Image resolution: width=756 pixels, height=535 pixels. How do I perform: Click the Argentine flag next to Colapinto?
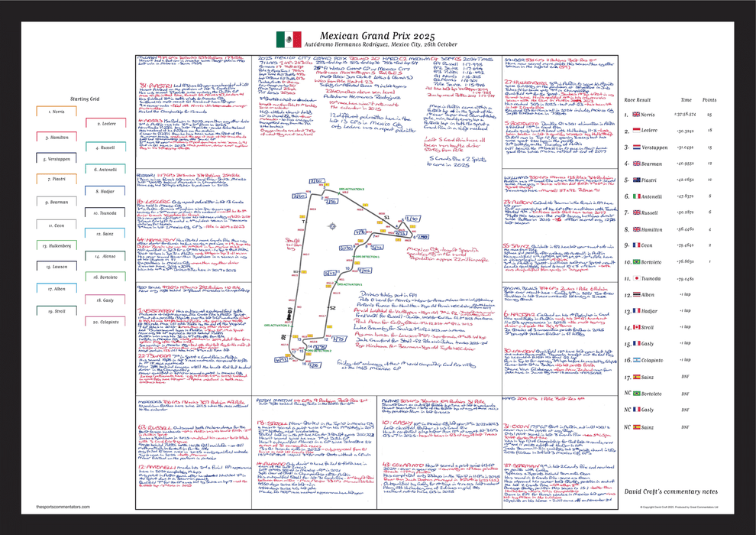pos(635,360)
